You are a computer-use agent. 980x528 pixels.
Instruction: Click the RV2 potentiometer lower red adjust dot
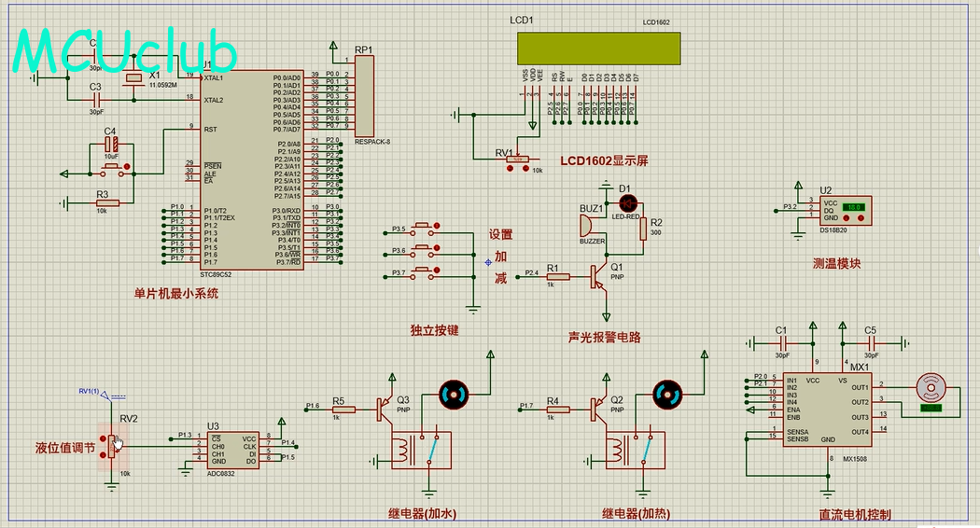pos(102,453)
